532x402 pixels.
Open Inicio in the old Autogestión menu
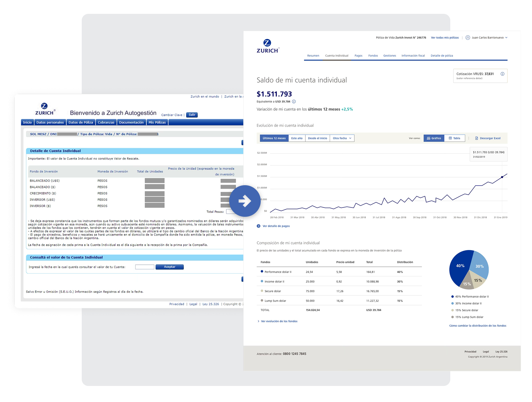click(27, 122)
